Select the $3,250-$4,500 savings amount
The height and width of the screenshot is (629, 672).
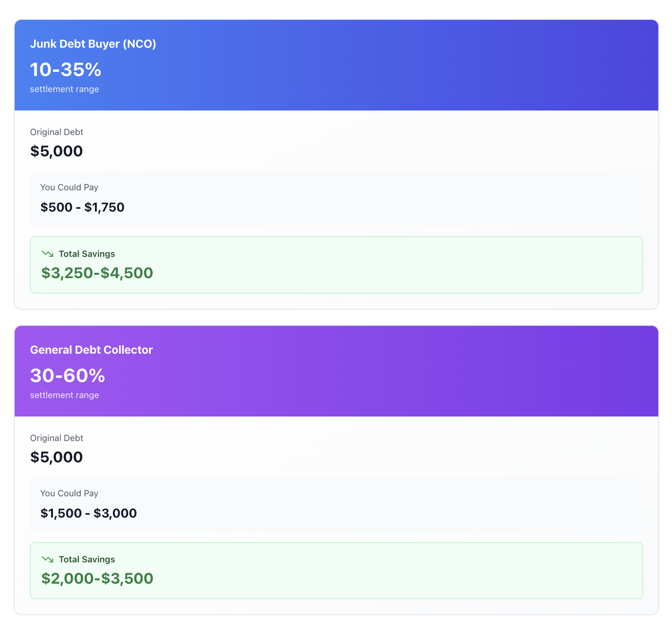97,273
